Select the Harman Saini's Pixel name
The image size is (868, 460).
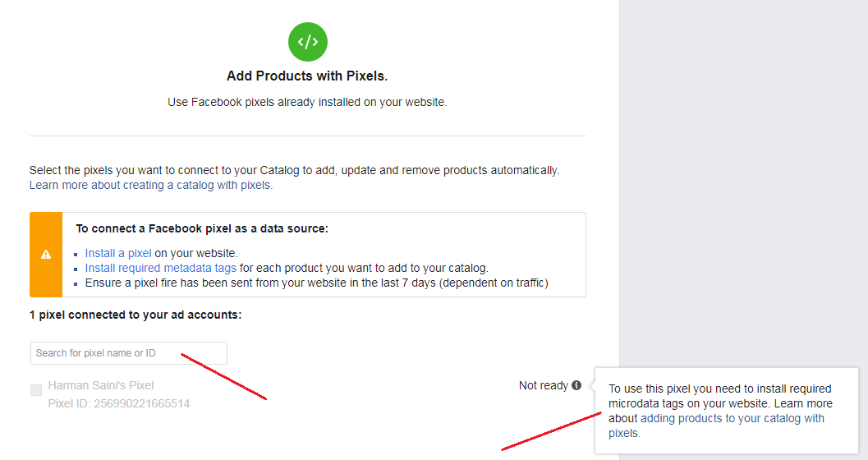click(101, 385)
